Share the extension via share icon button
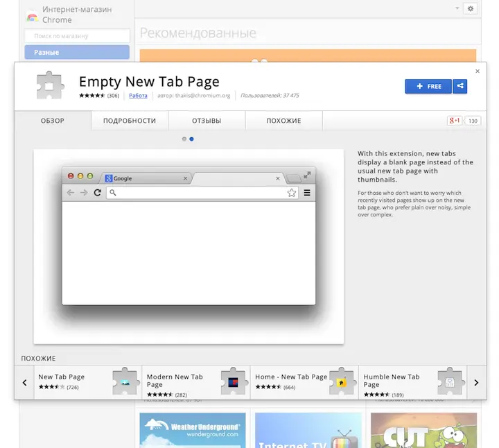 [x=460, y=86]
